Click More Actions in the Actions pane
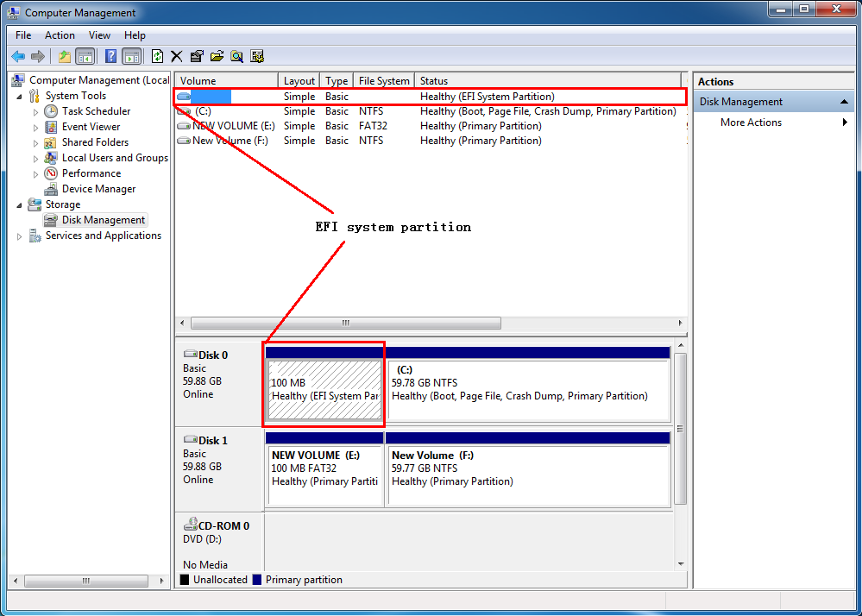The image size is (862, 616). tap(750, 122)
